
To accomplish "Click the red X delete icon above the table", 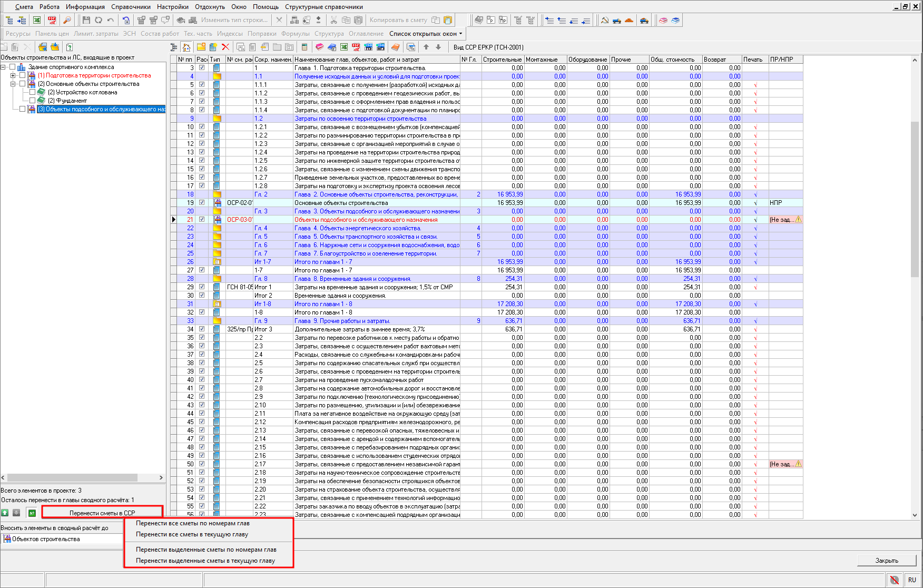I will pos(225,47).
